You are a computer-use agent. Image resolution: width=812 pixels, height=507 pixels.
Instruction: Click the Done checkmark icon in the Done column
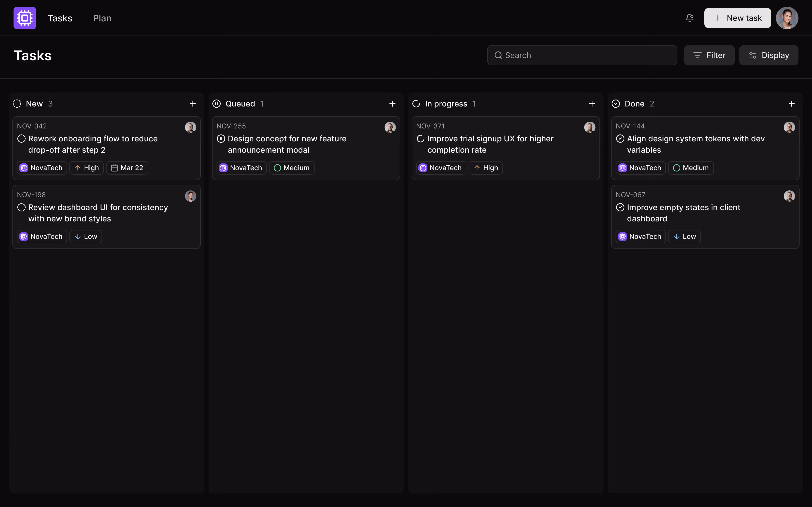tap(616, 104)
